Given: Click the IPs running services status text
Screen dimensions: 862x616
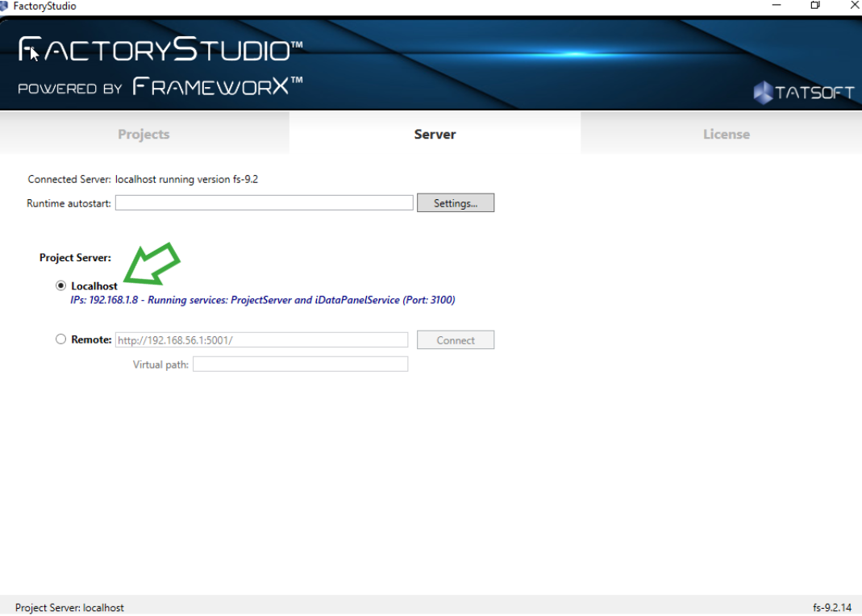Looking at the screenshot, I should (263, 300).
